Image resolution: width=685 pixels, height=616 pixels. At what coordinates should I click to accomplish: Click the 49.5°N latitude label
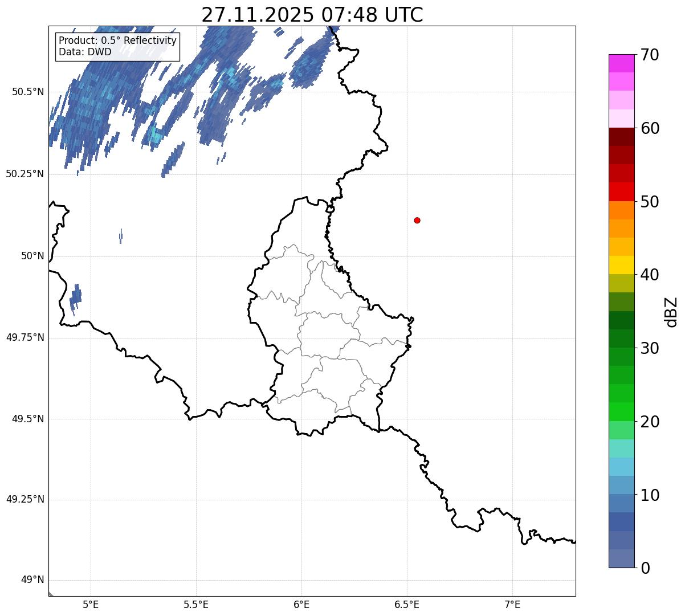[28, 419]
